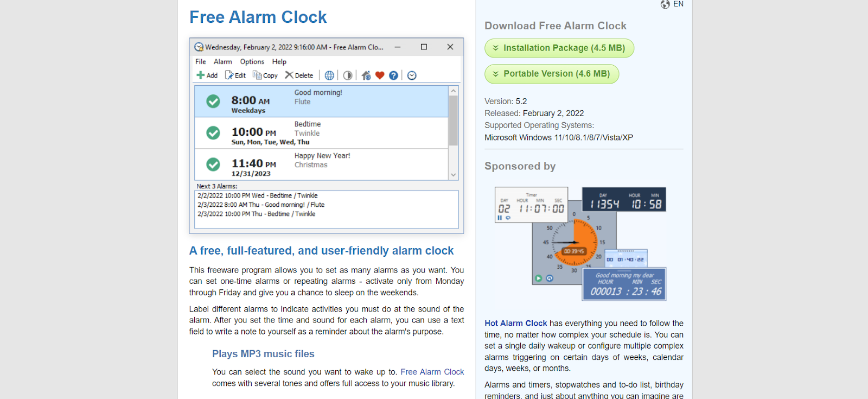Image resolution: width=868 pixels, height=399 pixels.
Task: Click '2/3/2022 8:00 AM Thu - Good morning!' entry
Action: pos(261,205)
